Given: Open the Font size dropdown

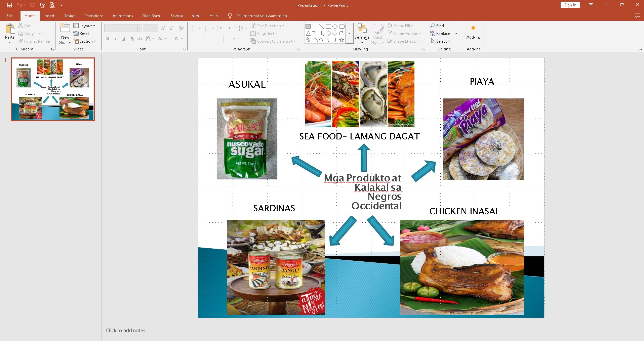Looking at the screenshot, I should click(x=156, y=29).
